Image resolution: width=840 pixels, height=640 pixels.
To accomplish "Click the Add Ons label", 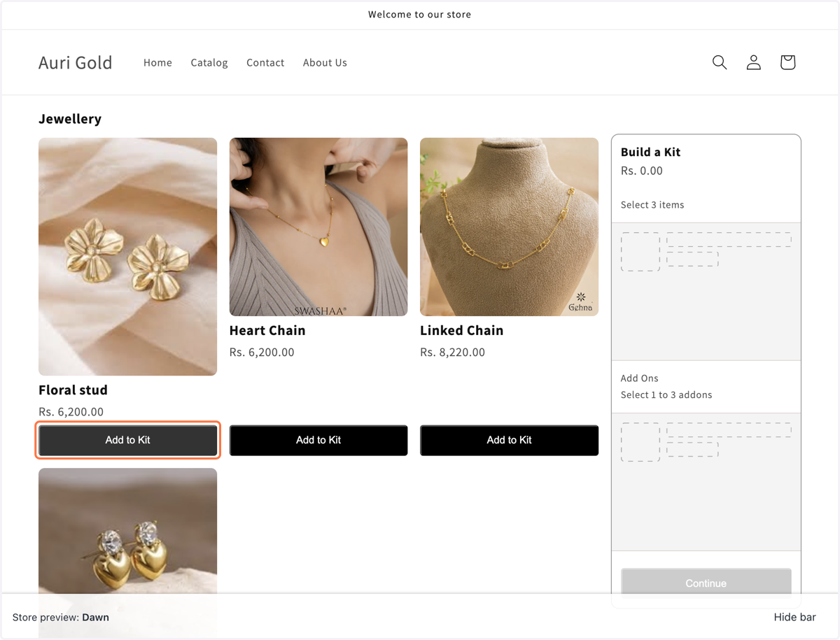I will point(640,378).
